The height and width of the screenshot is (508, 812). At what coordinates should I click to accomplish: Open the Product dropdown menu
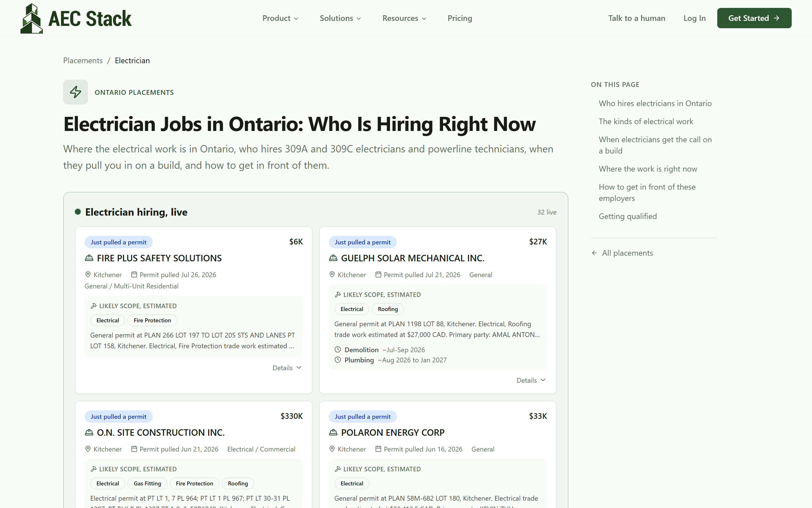[280, 18]
